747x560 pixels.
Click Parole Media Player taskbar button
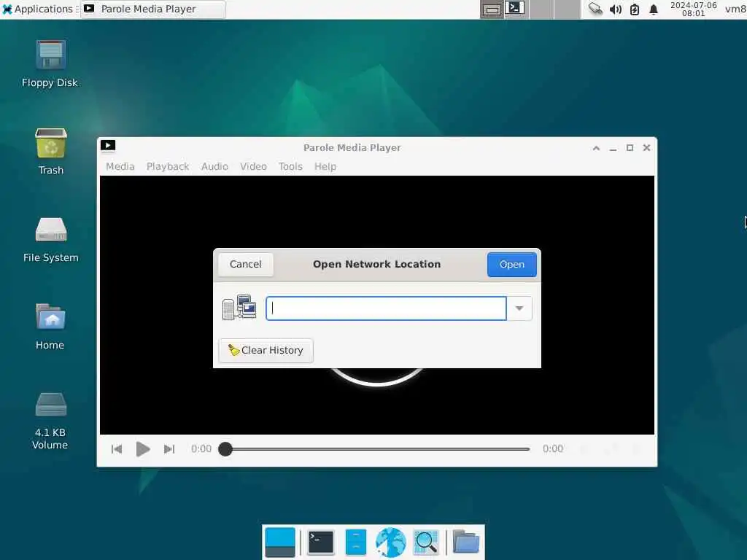point(153,9)
